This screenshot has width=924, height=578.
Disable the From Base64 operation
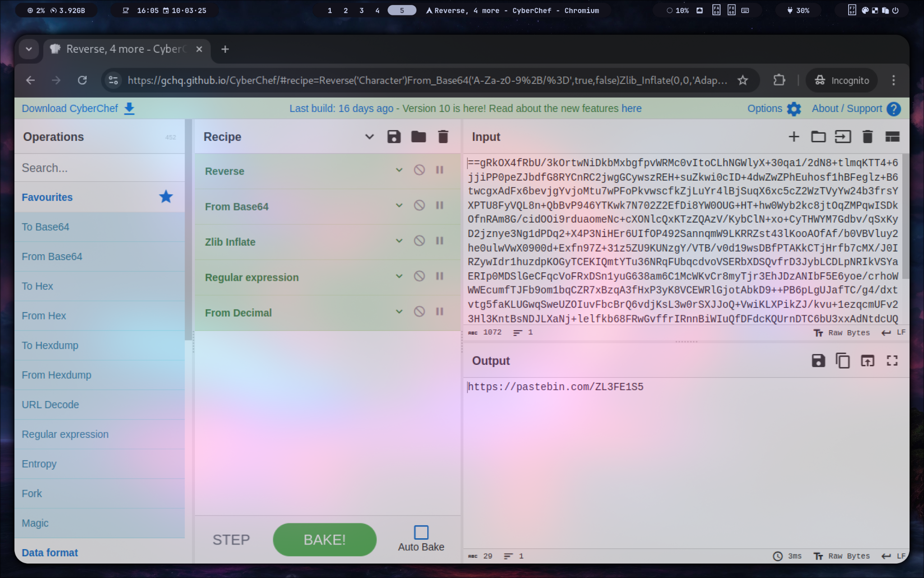[419, 205]
